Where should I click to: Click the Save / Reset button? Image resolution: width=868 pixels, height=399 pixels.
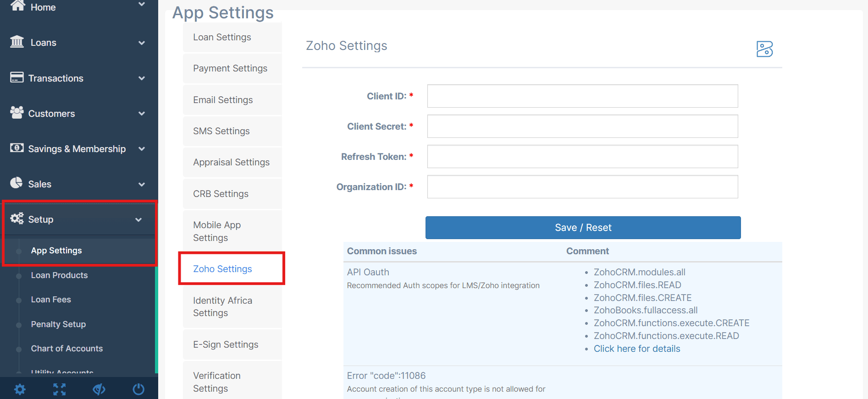pyautogui.click(x=583, y=228)
